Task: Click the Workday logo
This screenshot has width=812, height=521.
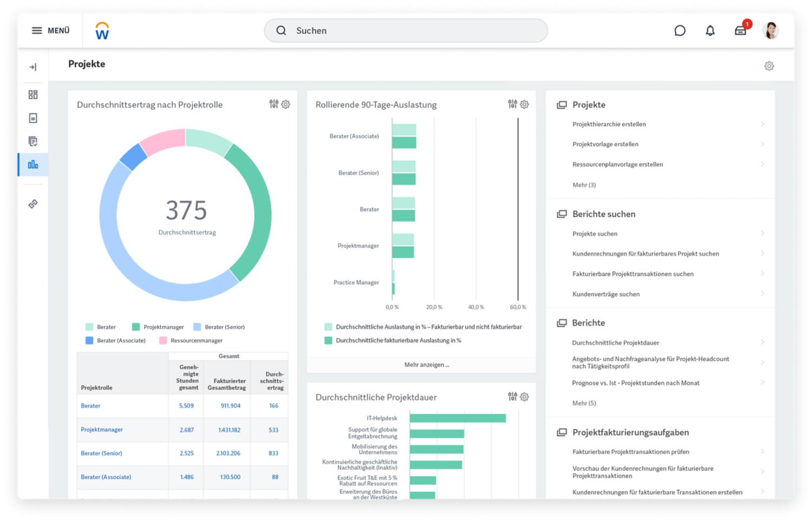Action: 102,31
